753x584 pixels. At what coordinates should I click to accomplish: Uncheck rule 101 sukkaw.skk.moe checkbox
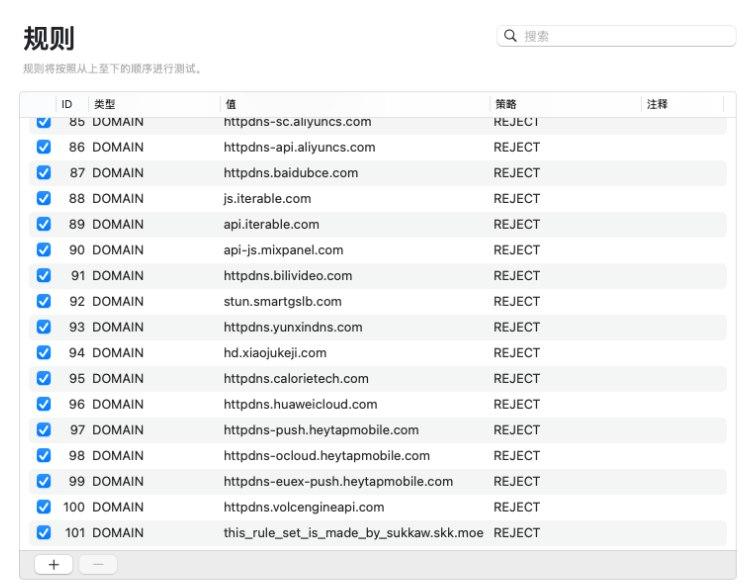tap(43, 533)
